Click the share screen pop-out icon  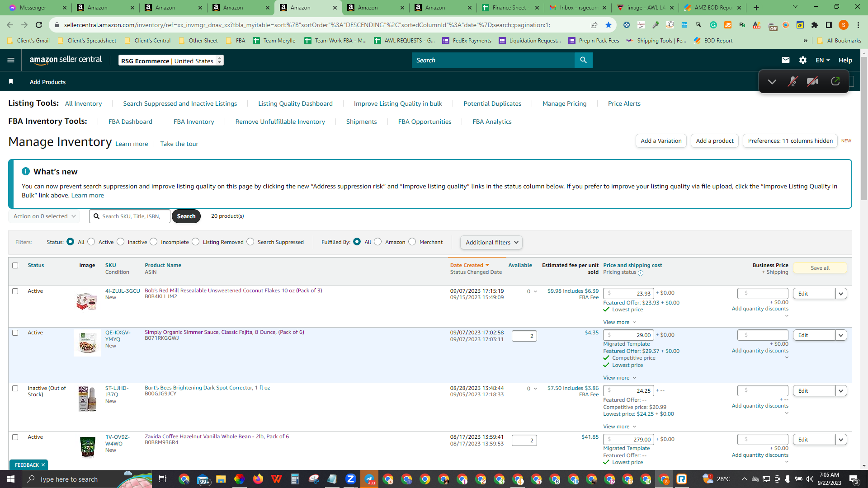click(835, 81)
